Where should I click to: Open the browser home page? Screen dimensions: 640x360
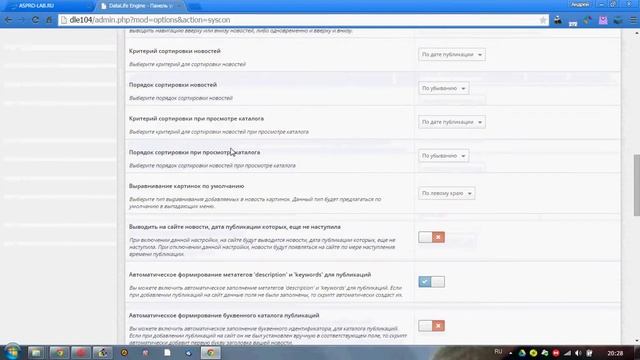[49, 20]
